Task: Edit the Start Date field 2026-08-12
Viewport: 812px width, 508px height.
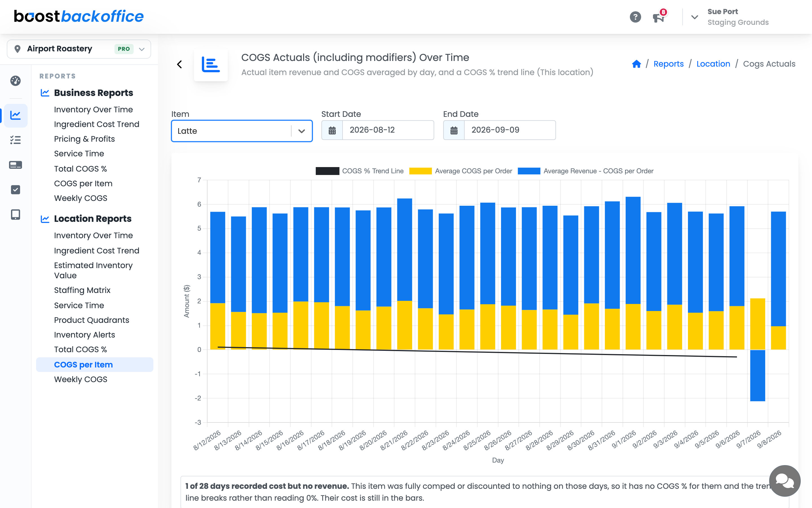Action: pyautogui.click(x=388, y=130)
